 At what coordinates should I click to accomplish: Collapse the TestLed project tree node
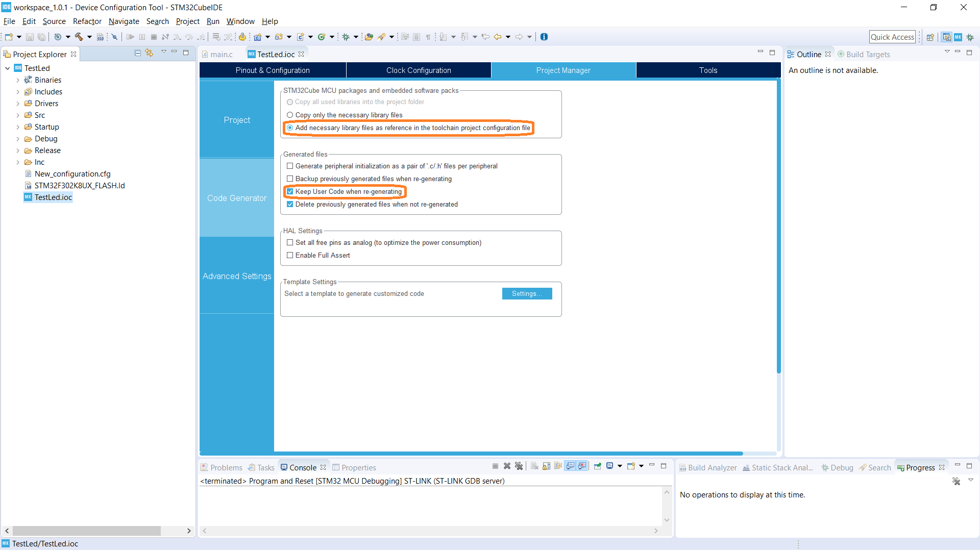[x=8, y=68]
